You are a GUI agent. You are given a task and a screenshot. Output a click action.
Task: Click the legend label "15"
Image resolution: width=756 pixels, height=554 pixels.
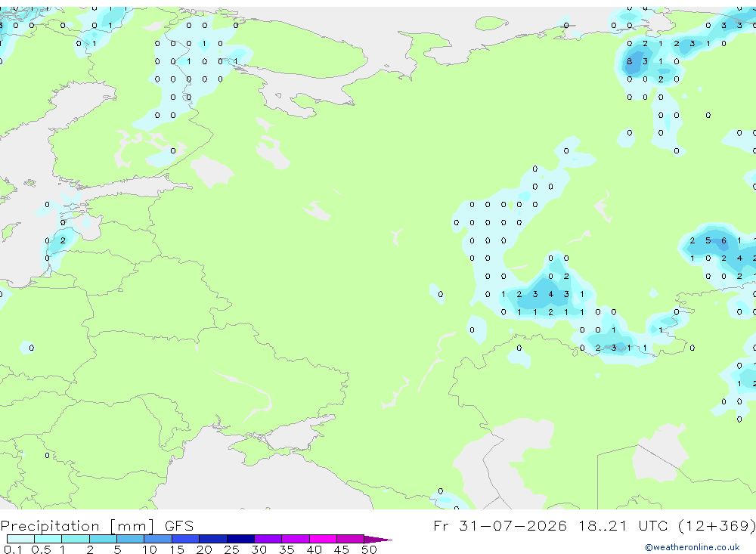(x=176, y=549)
